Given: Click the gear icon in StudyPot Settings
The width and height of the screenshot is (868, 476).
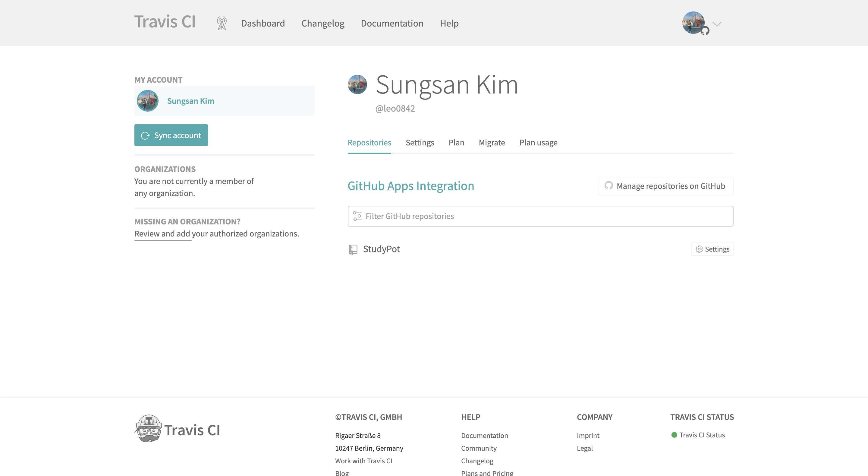Looking at the screenshot, I should [x=699, y=249].
